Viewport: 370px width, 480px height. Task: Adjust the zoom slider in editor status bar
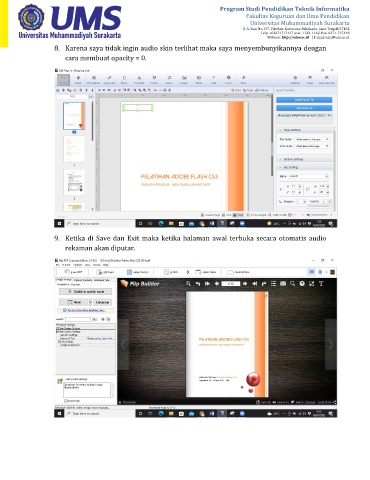pyautogui.click(x=318, y=215)
